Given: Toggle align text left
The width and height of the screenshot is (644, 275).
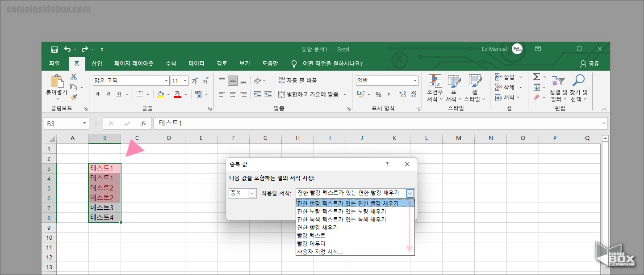Looking at the screenshot, I should coord(222,94).
